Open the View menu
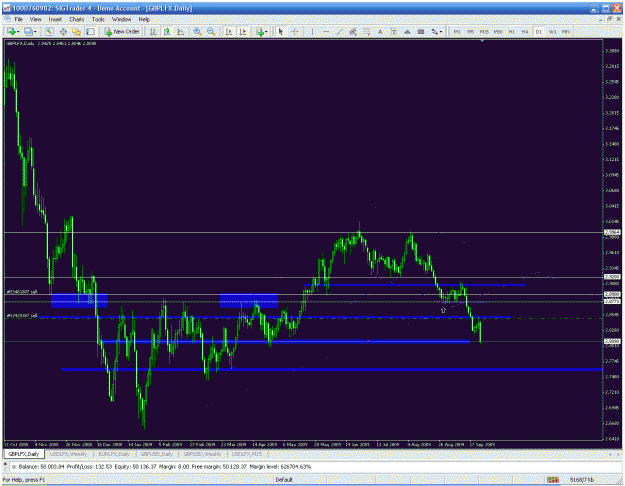The height and width of the screenshot is (486, 625). pyautogui.click(x=35, y=19)
